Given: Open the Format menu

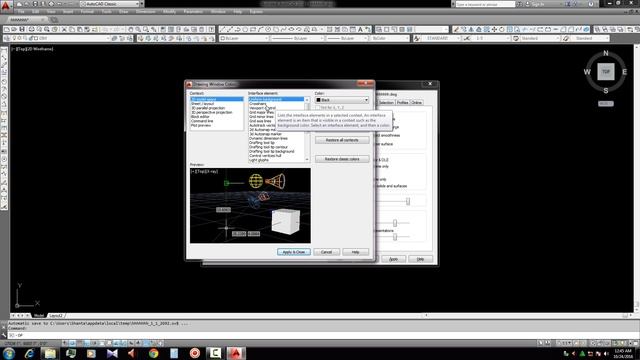Looking at the screenshot, I should (87, 12).
